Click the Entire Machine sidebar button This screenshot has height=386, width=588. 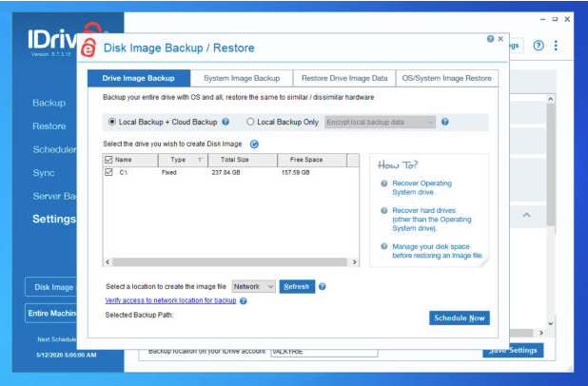[51, 313]
